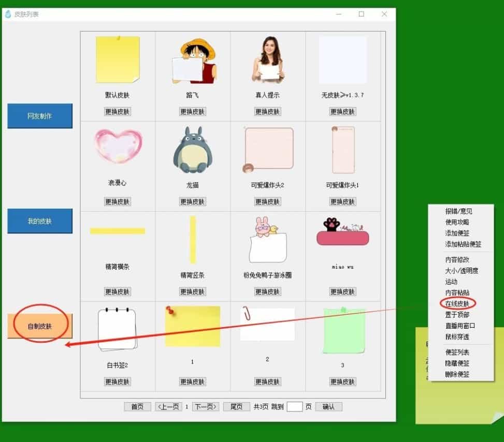Open the 网友制作 skins category
The width and height of the screenshot is (504, 442).
[40, 116]
